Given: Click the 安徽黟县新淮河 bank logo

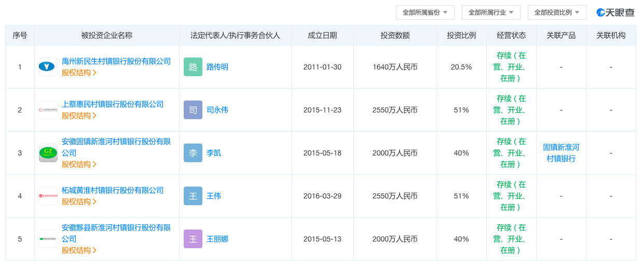Looking at the screenshot, I should click(48, 239).
